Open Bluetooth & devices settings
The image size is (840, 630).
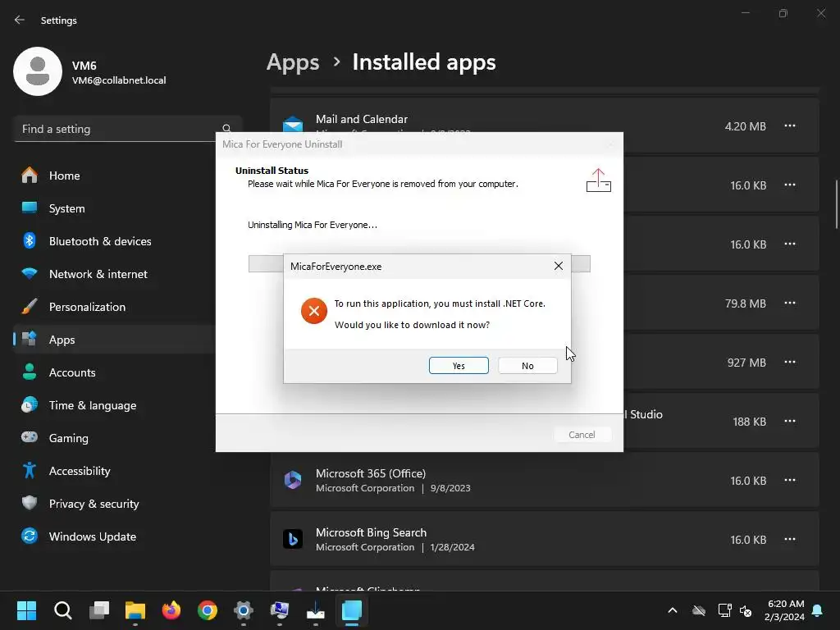pyautogui.click(x=115, y=241)
